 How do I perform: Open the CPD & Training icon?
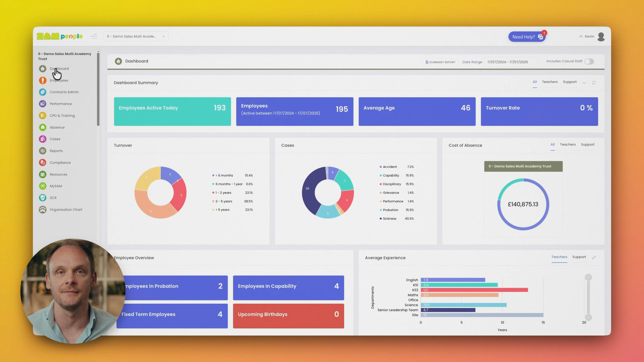coord(43,116)
